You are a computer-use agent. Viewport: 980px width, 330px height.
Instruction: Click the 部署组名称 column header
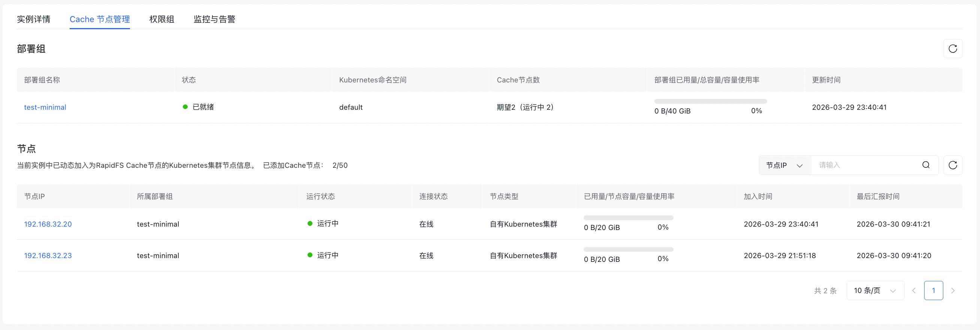pos(42,80)
